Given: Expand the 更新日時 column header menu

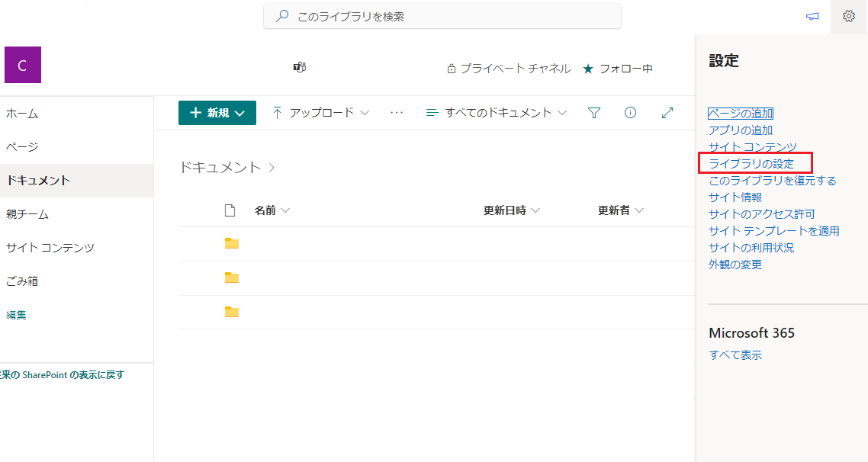Looking at the screenshot, I should 512,210.
